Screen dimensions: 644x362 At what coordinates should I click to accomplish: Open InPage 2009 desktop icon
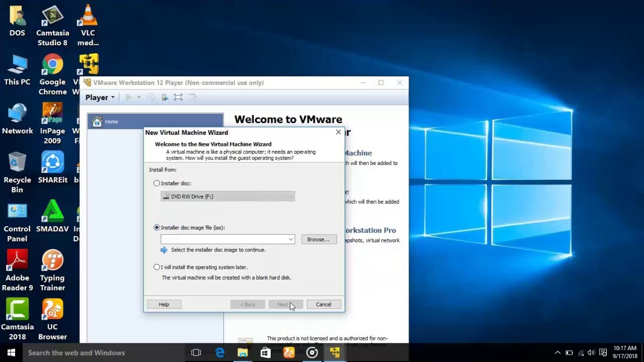pos(52,124)
